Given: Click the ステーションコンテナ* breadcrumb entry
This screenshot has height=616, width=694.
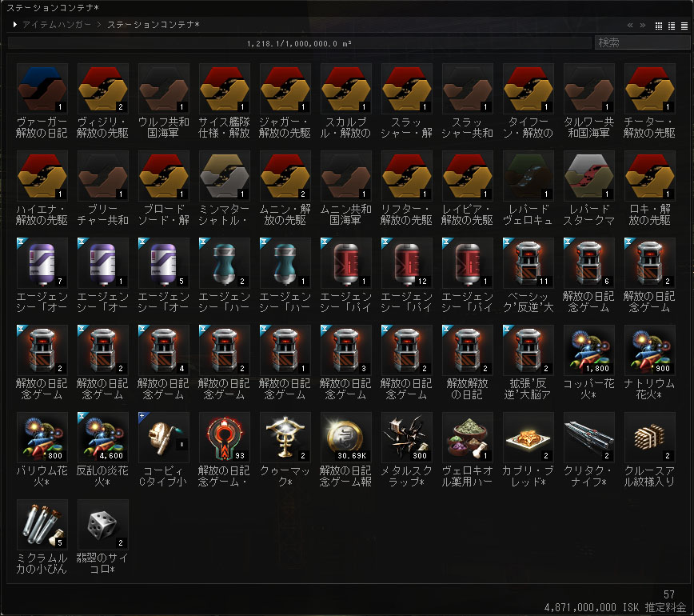Looking at the screenshot, I should coord(154,25).
